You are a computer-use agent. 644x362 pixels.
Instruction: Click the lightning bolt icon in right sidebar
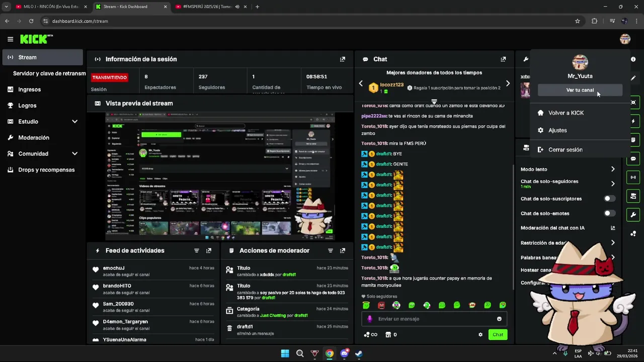(x=633, y=121)
